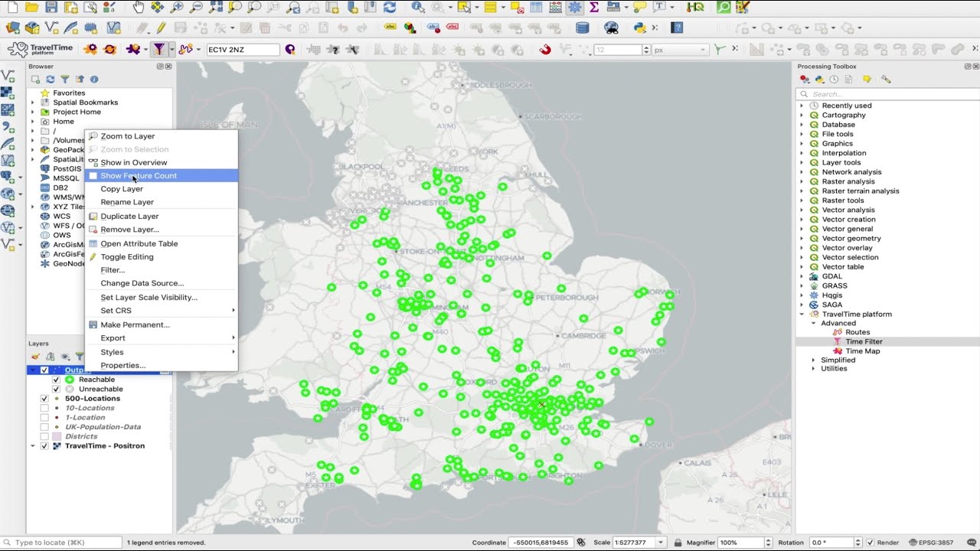Open the px units dropdown
The height and width of the screenshot is (551, 980).
(x=680, y=50)
